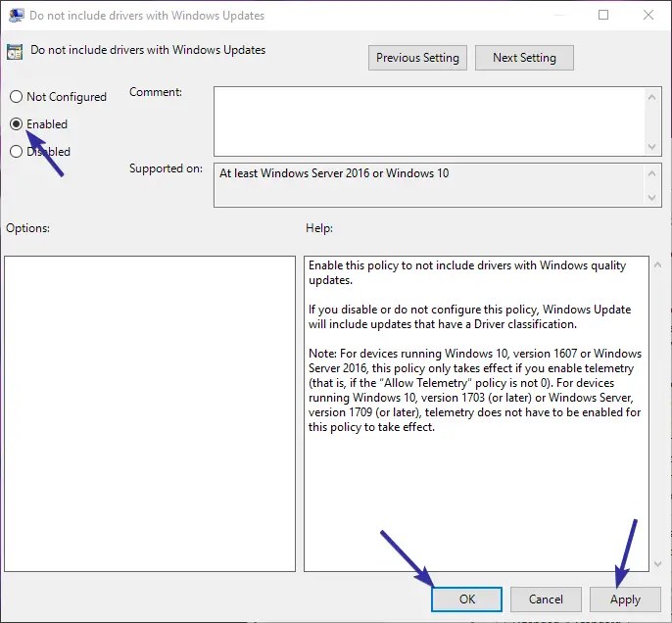Close the dialog with the X button
The height and width of the screenshot is (623, 672).
[648, 15]
